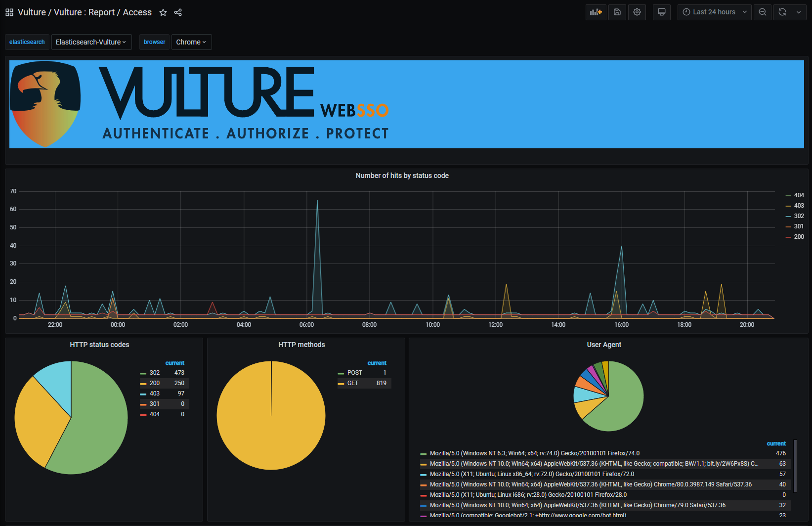
Task: Open the share dashboard icon
Action: (178, 12)
